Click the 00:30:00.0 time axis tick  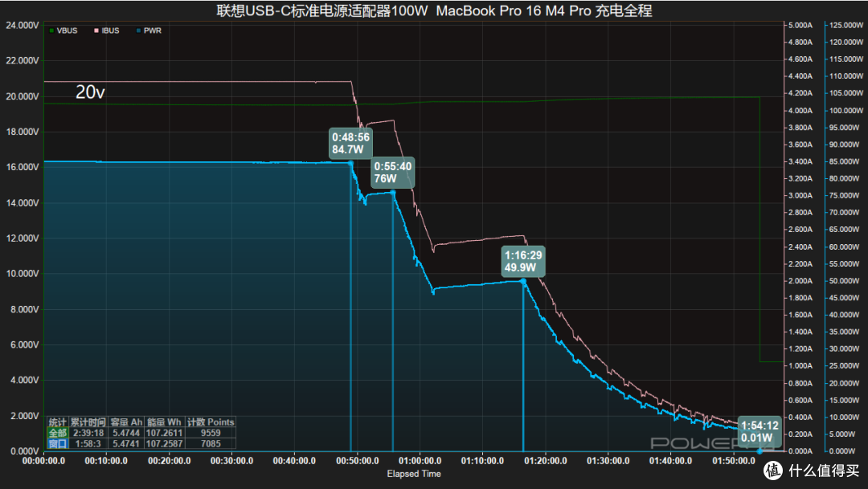click(x=231, y=461)
